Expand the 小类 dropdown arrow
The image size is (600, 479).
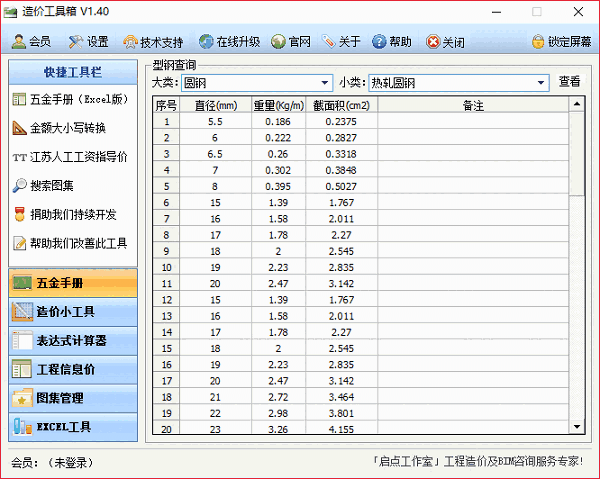541,83
